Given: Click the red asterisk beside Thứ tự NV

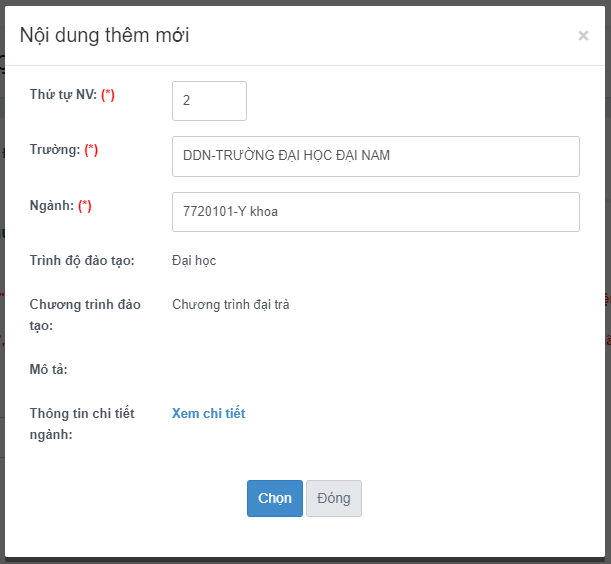Looking at the screenshot, I should [x=108, y=95].
